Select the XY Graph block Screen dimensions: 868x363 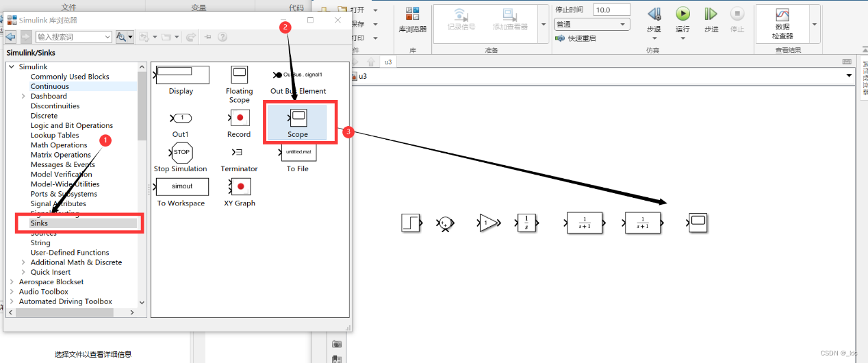coord(240,186)
